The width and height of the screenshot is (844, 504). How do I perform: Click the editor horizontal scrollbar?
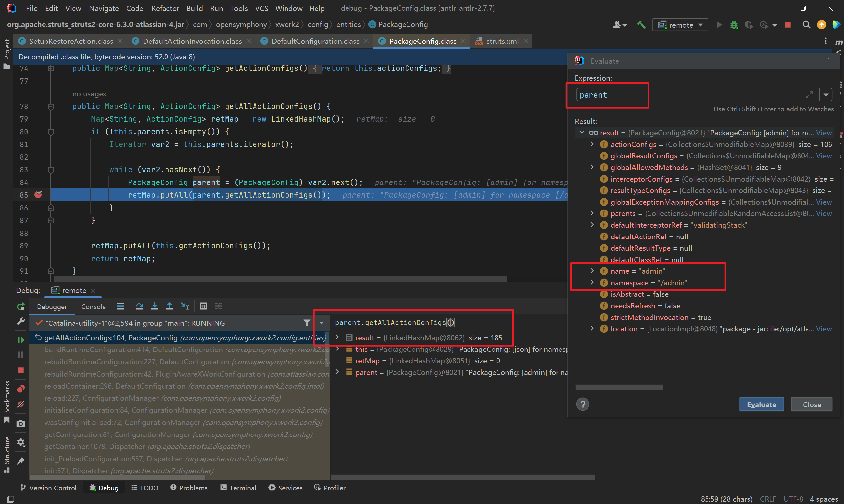pos(280,279)
